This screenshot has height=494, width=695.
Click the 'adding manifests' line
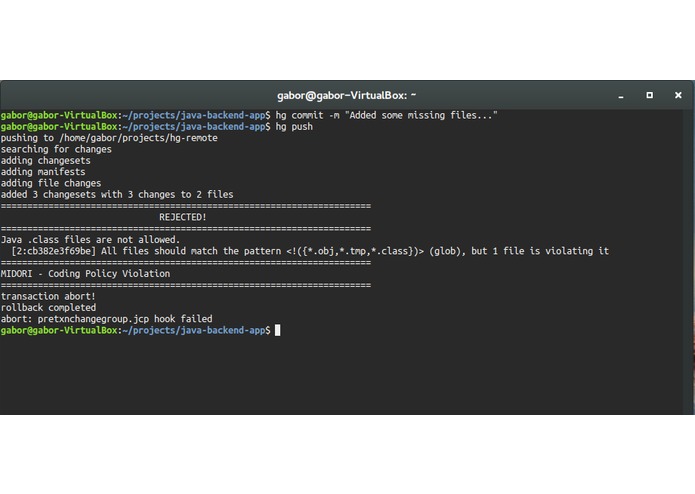click(43, 172)
